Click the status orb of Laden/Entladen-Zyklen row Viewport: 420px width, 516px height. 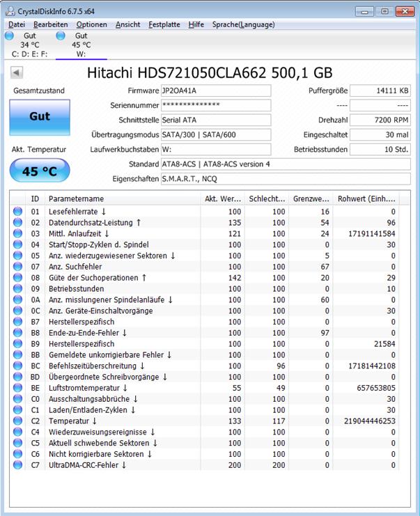[x=18, y=409]
